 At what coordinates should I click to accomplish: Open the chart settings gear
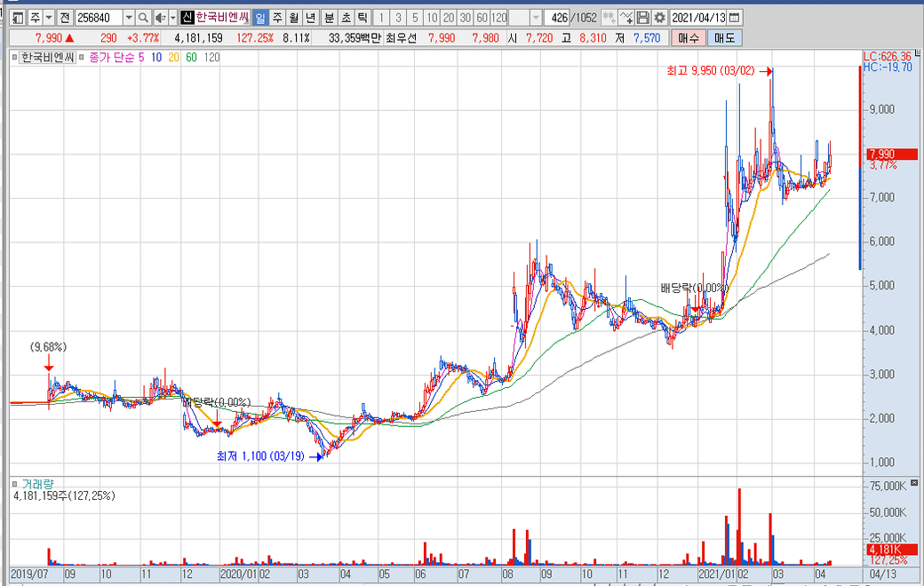click(x=659, y=18)
